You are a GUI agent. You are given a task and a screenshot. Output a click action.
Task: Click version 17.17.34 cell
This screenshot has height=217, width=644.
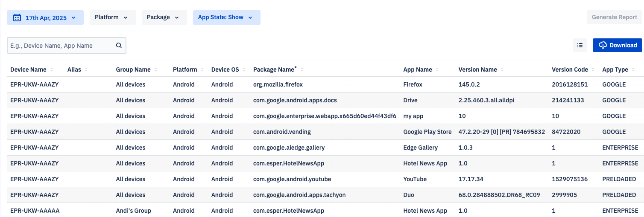pos(471,179)
